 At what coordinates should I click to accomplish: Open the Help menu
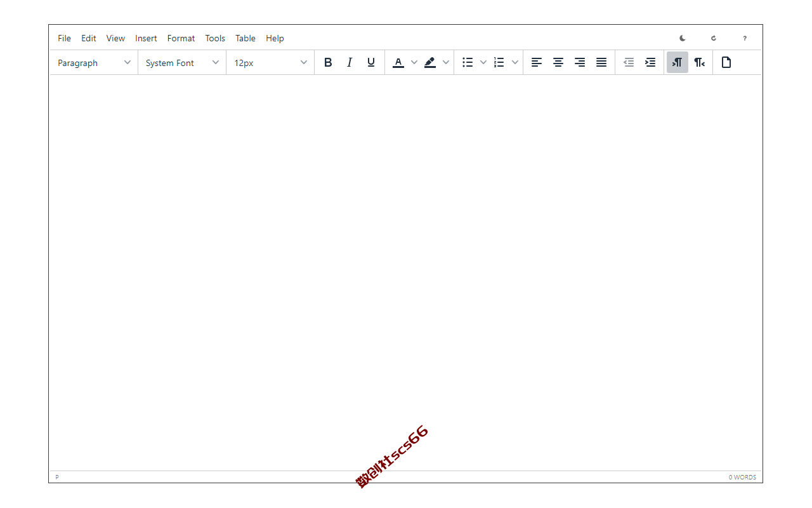click(x=275, y=38)
